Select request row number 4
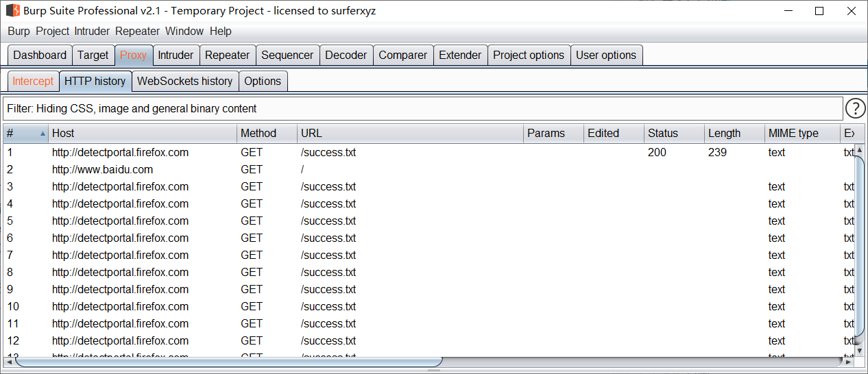 [x=429, y=203]
